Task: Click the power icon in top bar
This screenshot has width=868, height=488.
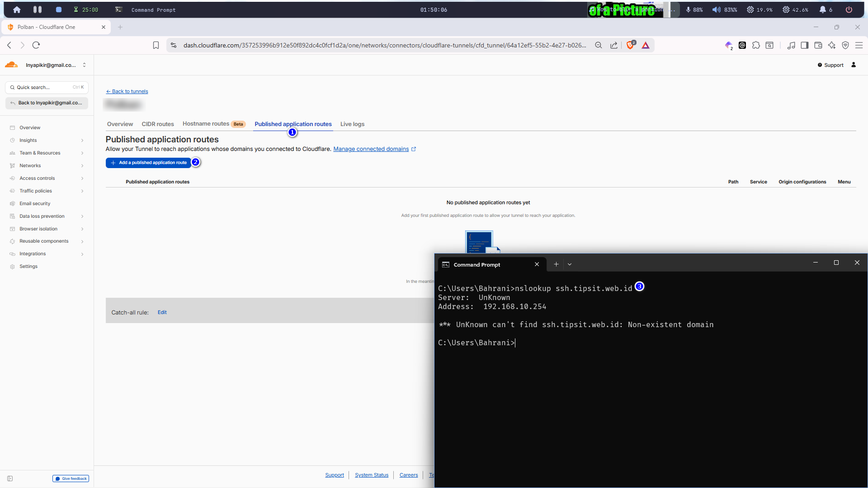Action: tap(849, 9)
